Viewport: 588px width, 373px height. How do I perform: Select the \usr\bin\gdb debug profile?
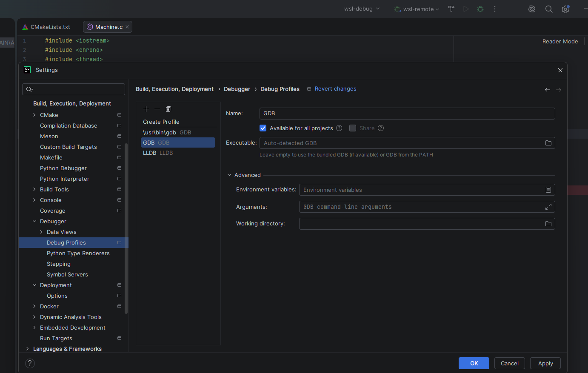pyautogui.click(x=178, y=132)
